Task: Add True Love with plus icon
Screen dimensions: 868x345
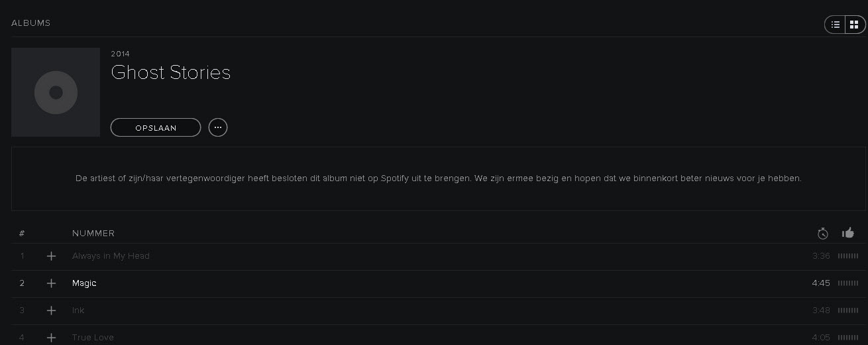Action: click(51, 337)
